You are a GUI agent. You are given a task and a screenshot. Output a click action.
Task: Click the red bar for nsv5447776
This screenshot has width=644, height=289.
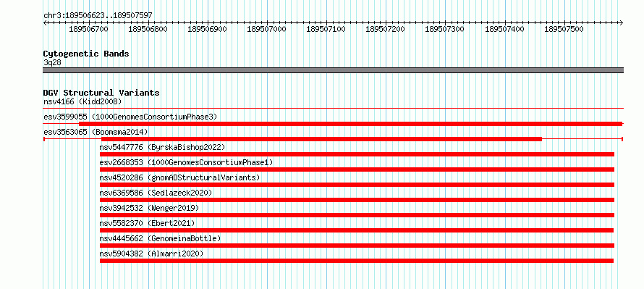pyautogui.click(x=357, y=154)
